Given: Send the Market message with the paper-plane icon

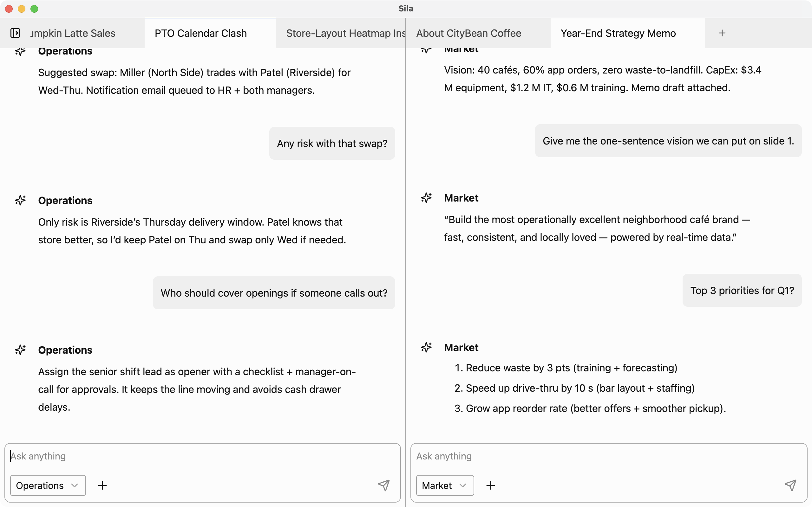Looking at the screenshot, I should click(791, 485).
